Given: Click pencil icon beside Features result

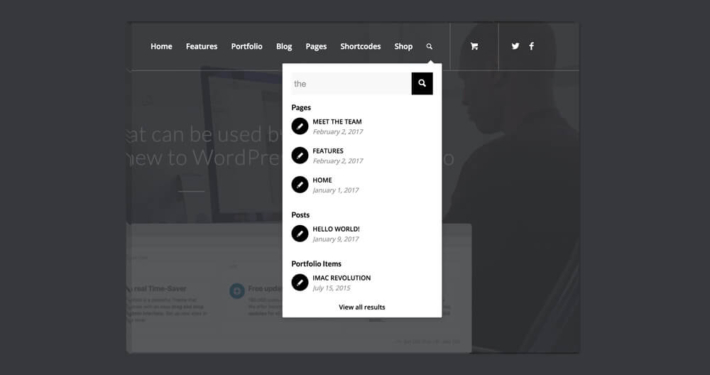Looking at the screenshot, I should click(x=300, y=155).
